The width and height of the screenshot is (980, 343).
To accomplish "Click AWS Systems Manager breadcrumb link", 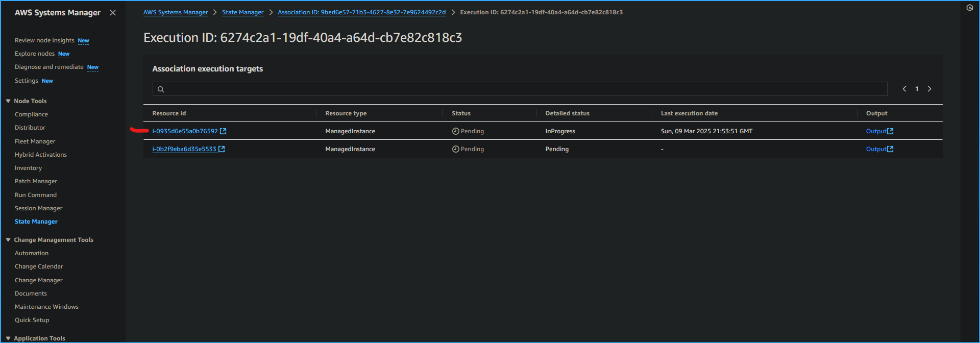I will [x=176, y=12].
